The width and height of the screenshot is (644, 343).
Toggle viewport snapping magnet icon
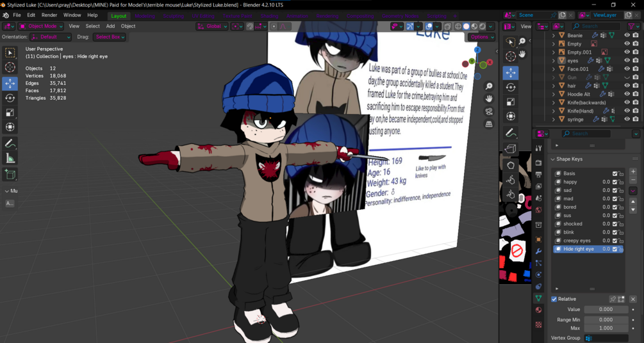pos(250,26)
